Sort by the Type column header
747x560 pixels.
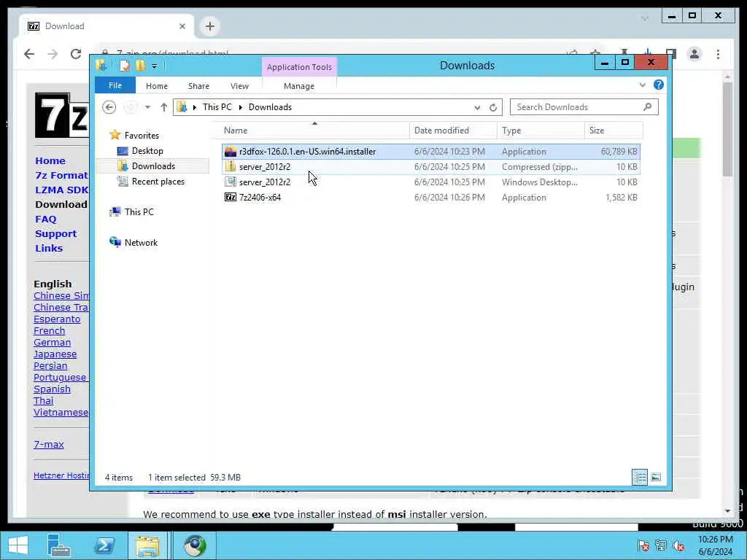pos(541,131)
